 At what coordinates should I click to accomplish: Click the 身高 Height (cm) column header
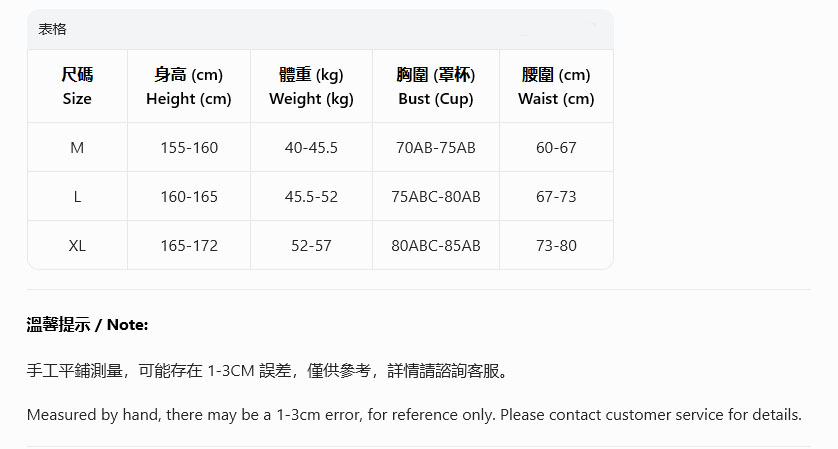(189, 87)
